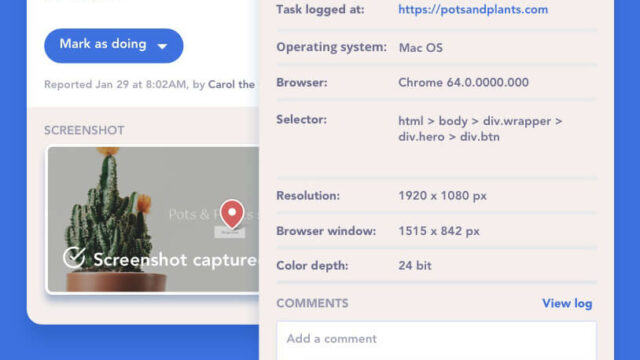Click the red location pin marker
This screenshot has width=640, height=360.
pyautogui.click(x=232, y=213)
